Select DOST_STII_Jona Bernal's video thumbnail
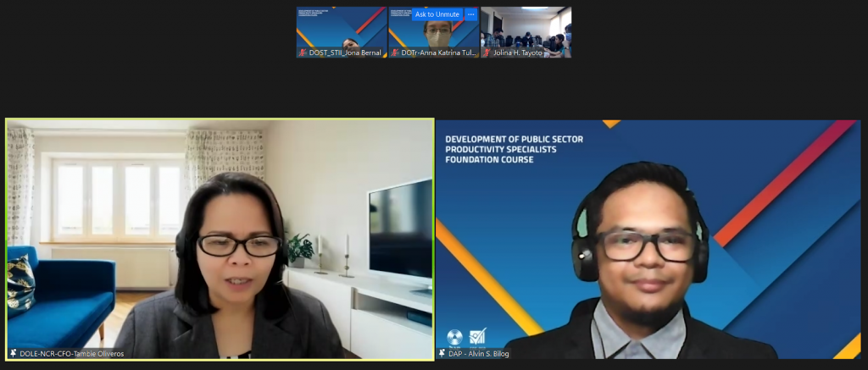This screenshot has width=868, height=370. click(x=342, y=32)
